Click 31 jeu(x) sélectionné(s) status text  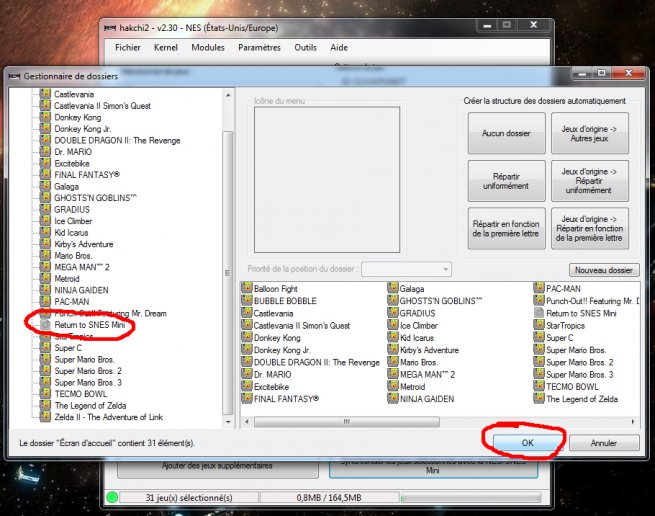click(189, 498)
